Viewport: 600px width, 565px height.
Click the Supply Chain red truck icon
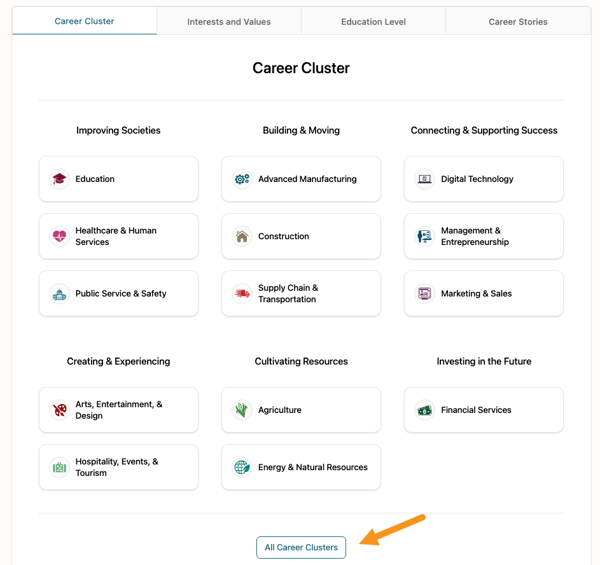pos(242,293)
